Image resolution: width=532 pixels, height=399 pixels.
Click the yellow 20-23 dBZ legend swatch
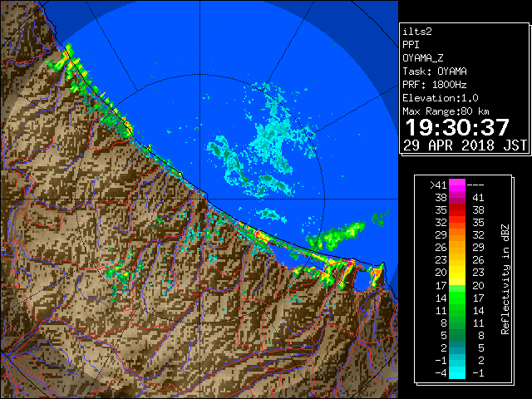click(457, 273)
